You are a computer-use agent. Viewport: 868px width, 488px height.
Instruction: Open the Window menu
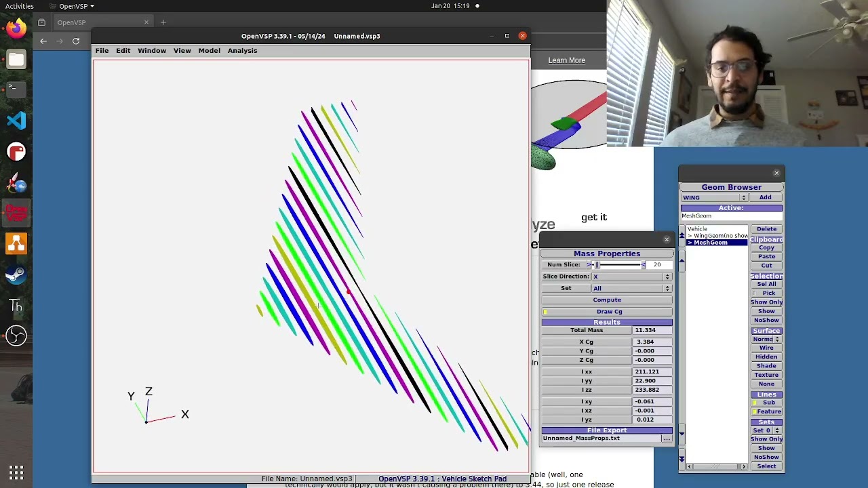[152, 51]
